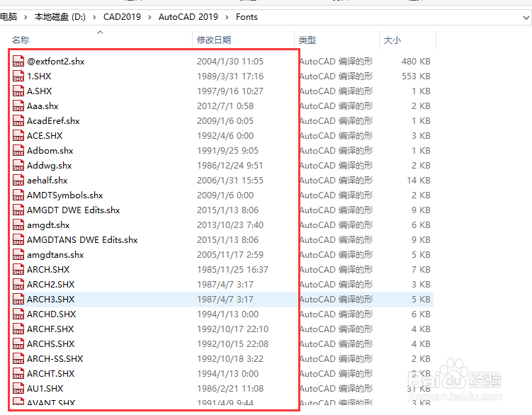532x415 pixels.
Task: Click size value 480 KB
Action: pos(416,62)
